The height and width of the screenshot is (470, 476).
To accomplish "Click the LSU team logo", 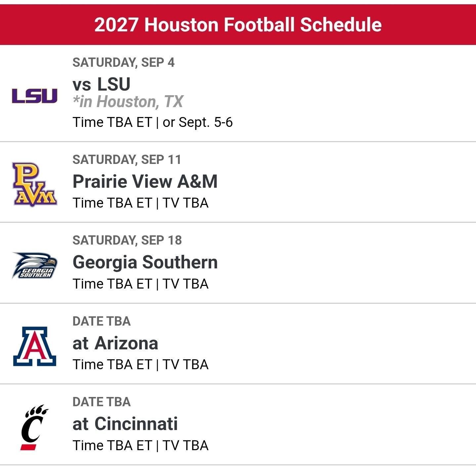I will pos(35,96).
